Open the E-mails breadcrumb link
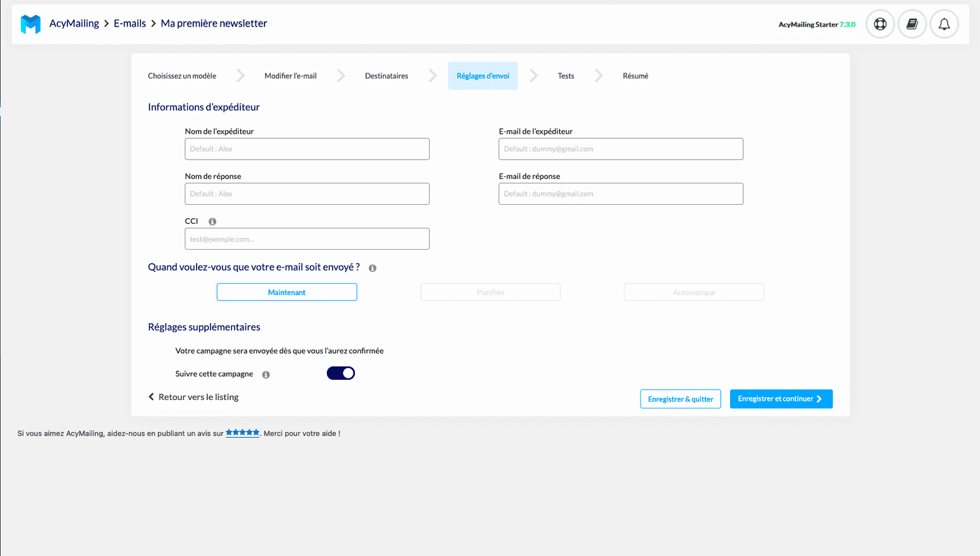Viewport: 980px width, 556px height. (129, 22)
